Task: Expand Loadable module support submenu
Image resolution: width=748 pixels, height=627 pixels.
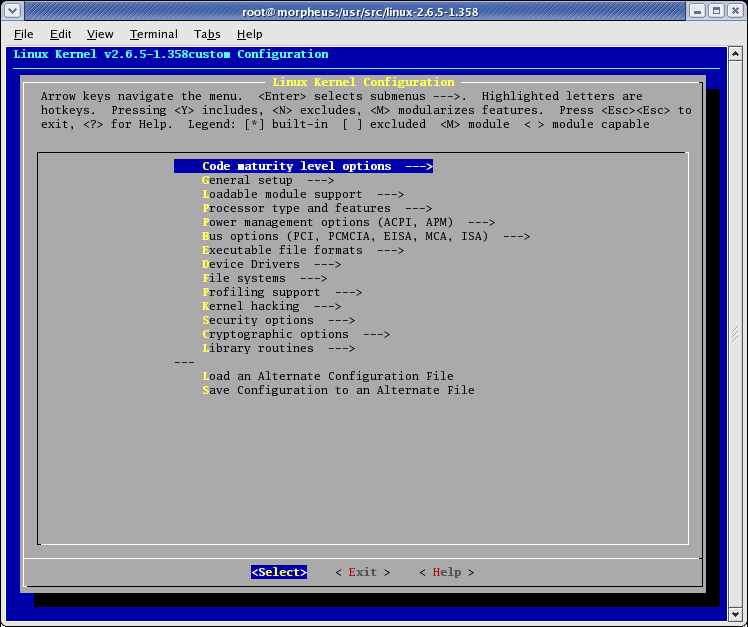Action: (x=302, y=195)
